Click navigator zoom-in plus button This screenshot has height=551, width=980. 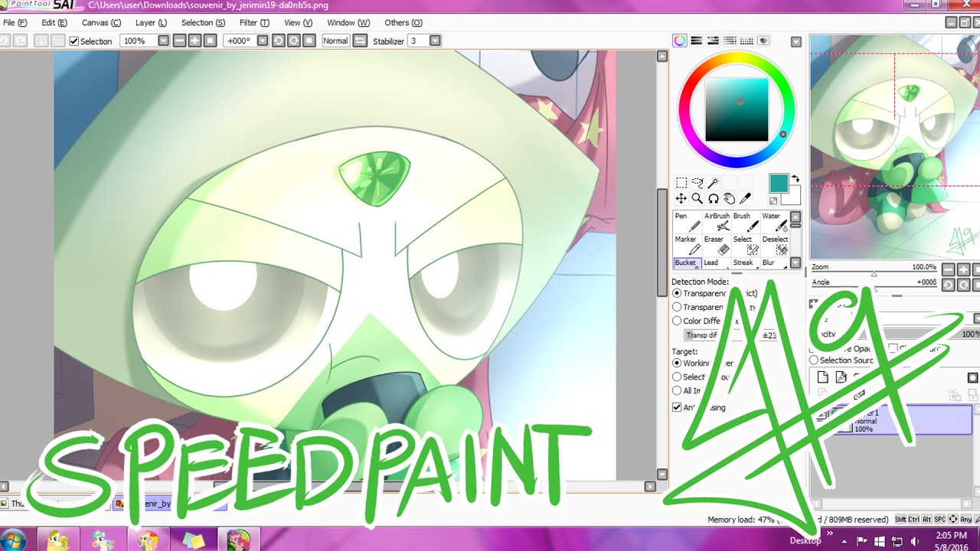point(963,269)
